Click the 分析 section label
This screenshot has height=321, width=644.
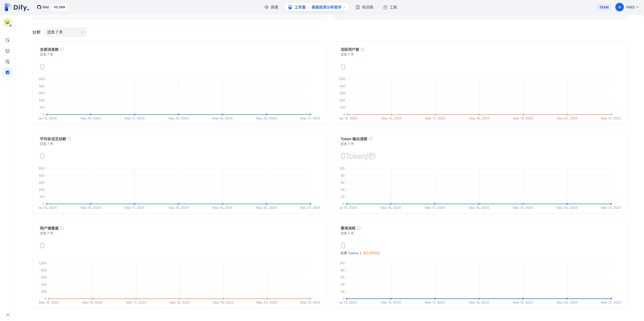pyautogui.click(x=37, y=32)
